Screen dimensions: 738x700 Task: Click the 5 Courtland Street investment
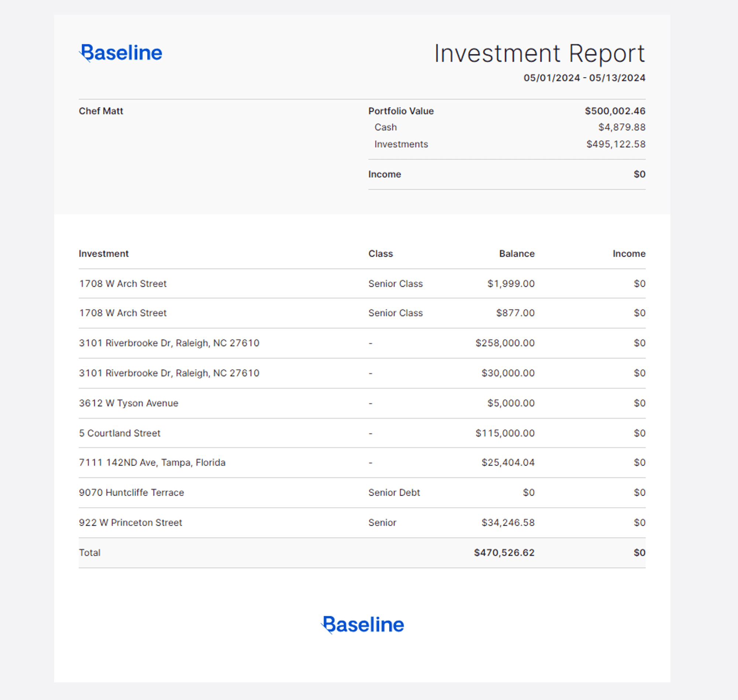(x=119, y=433)
